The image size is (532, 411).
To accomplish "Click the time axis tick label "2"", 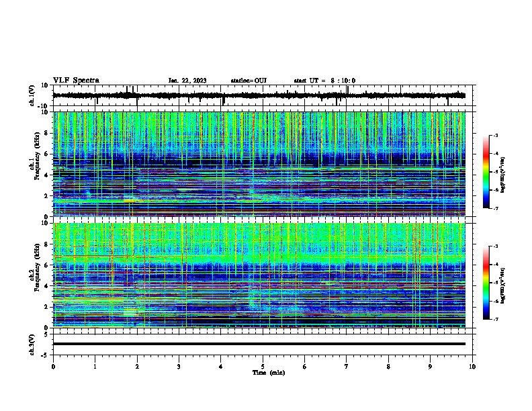I will (137, 367).
